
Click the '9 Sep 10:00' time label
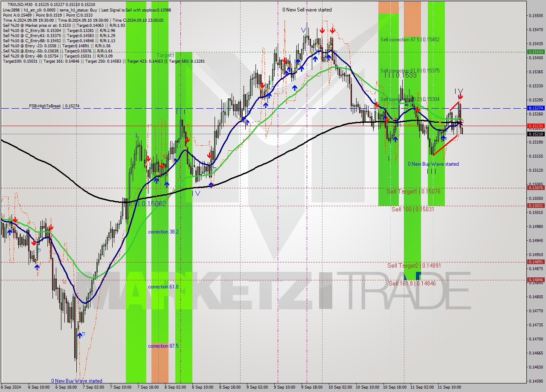285,387
